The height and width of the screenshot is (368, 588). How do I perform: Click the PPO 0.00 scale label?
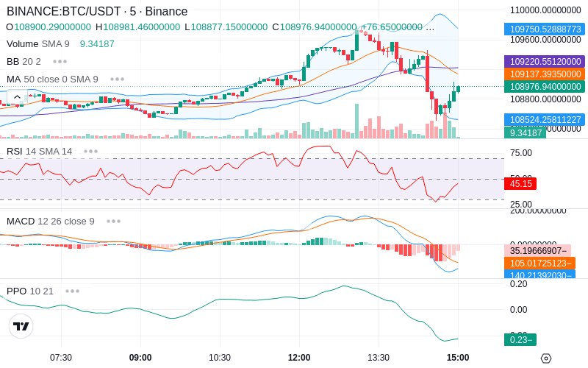coord(519,310)
